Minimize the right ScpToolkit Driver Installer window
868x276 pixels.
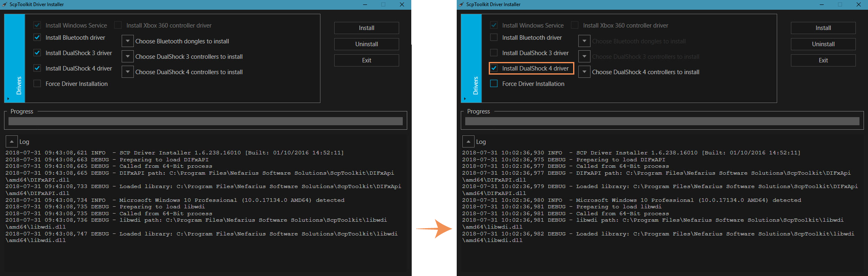point(822,4)
